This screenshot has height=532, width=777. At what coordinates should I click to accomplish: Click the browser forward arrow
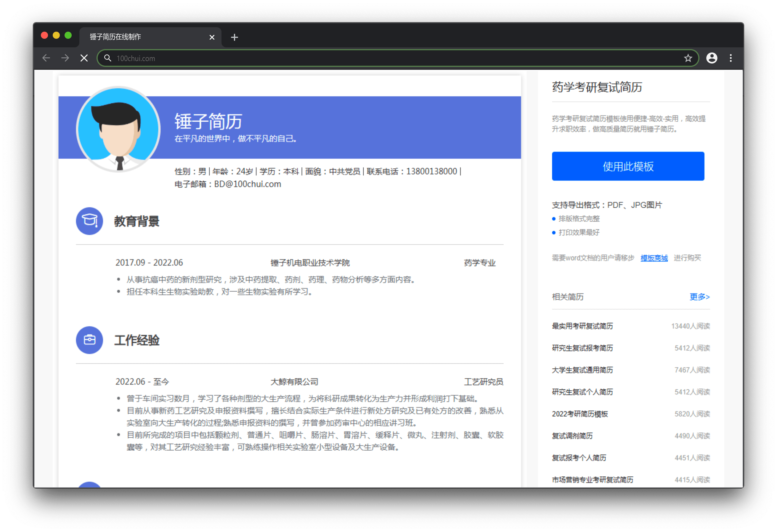65,58
